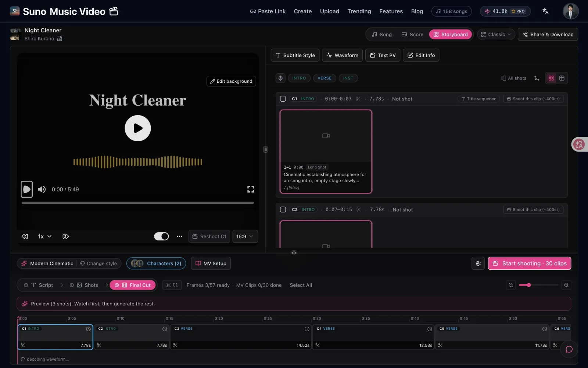Screen dimensions: 588x368
Task: Click the zoom in timeline magnifier
Action: tap(566, 285)
